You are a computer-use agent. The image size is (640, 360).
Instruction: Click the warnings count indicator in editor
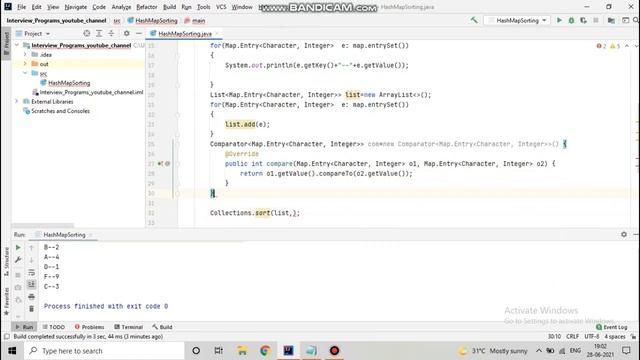pyautogui.click(x=615, y=46)
